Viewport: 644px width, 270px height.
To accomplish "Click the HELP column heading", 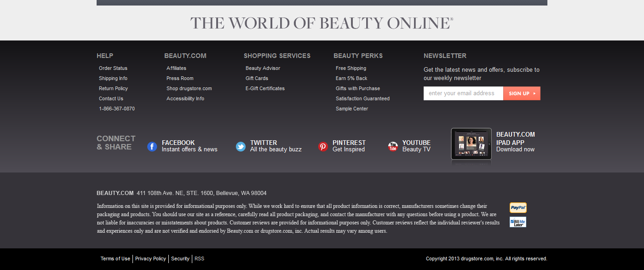I will pos(105,56).
